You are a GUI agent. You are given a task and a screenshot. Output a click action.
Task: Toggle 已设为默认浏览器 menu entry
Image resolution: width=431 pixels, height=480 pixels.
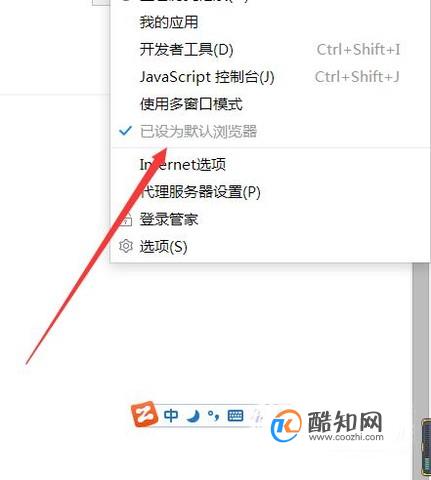[x=270, y=131]
